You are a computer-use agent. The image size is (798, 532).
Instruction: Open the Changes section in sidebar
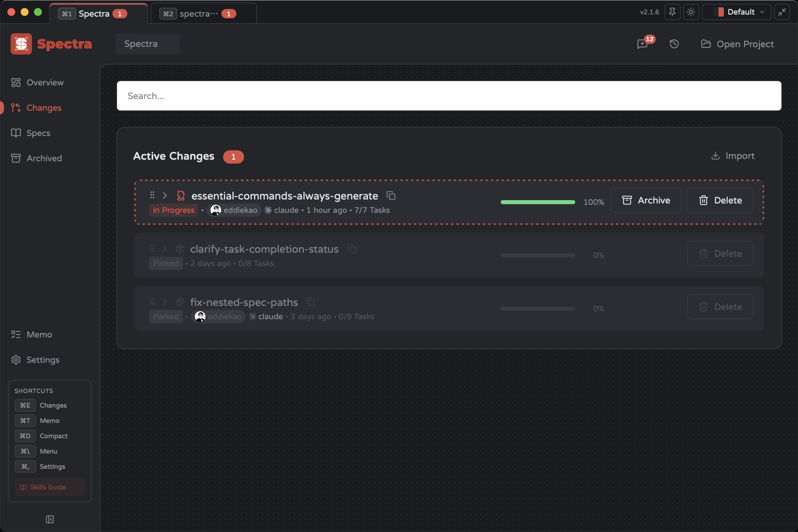tap(44, 107)
